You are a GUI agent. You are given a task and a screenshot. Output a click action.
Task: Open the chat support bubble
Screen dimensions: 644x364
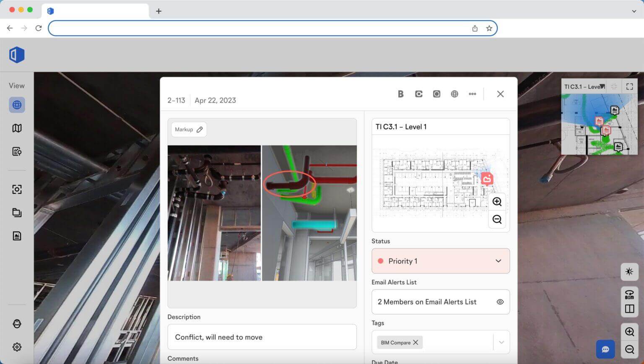tap(605, 349)
